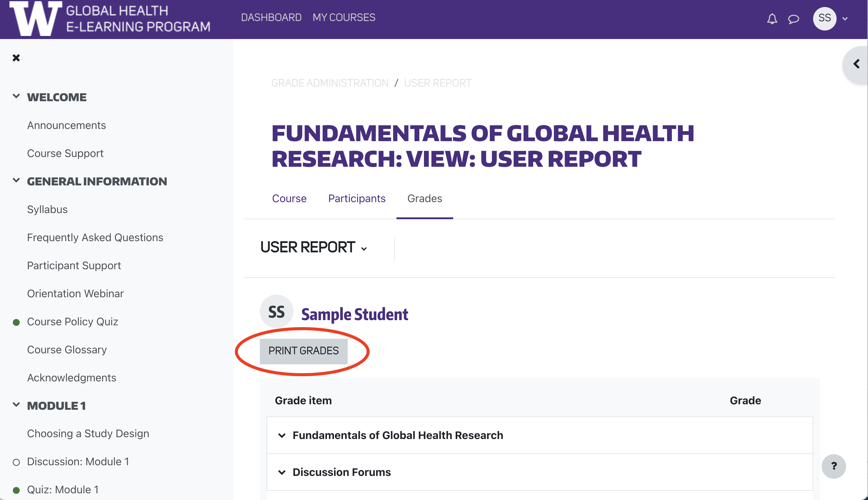Open Syllabus in sidebar
The width and height of the screenshot is (868, 500).
point(47,209)
